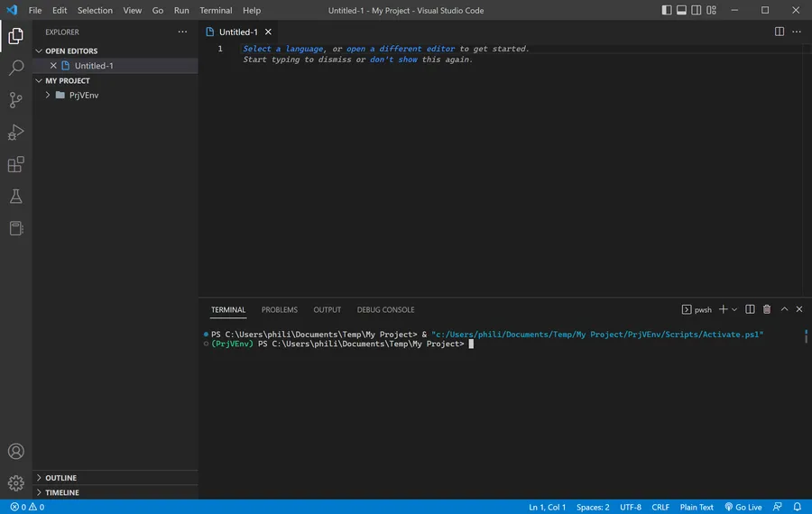The image size is (812, 514).
Task: Open the Help menu
Action: (252, 10)
